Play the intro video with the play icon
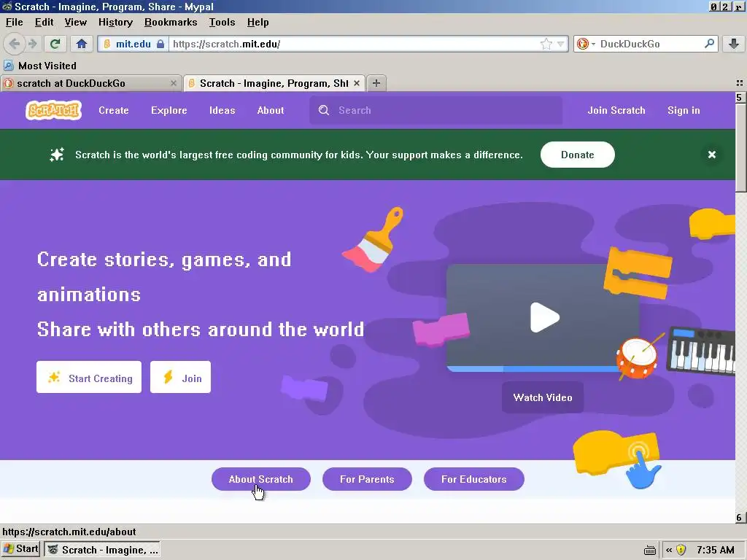Image resolution: width=747 pixels, height=560 pixels. point(544,317)
